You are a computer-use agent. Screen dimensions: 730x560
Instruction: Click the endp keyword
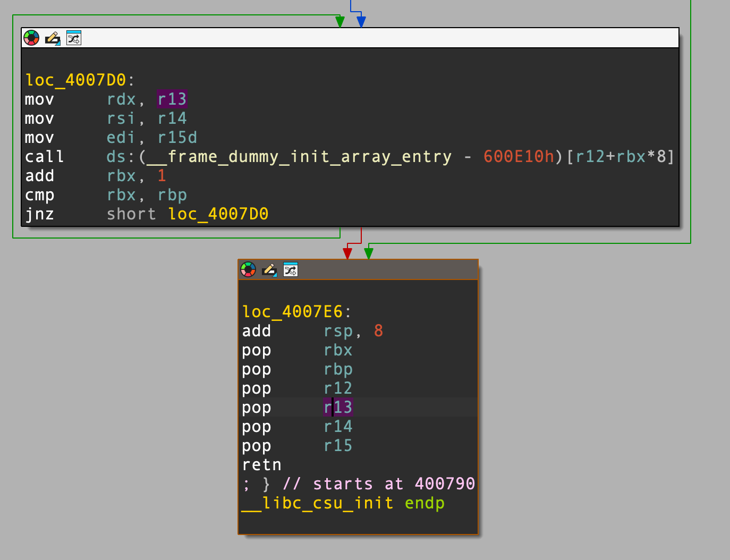coord(425,503)
